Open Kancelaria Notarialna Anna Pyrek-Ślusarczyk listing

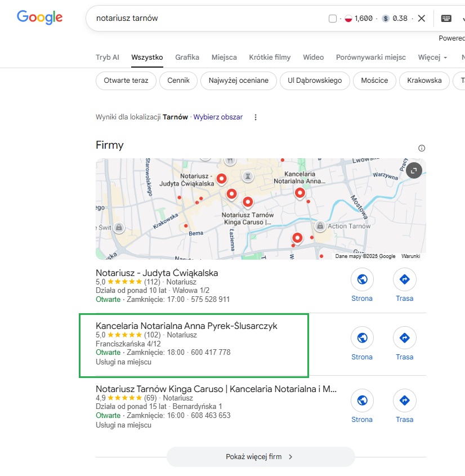coord(186,326)
